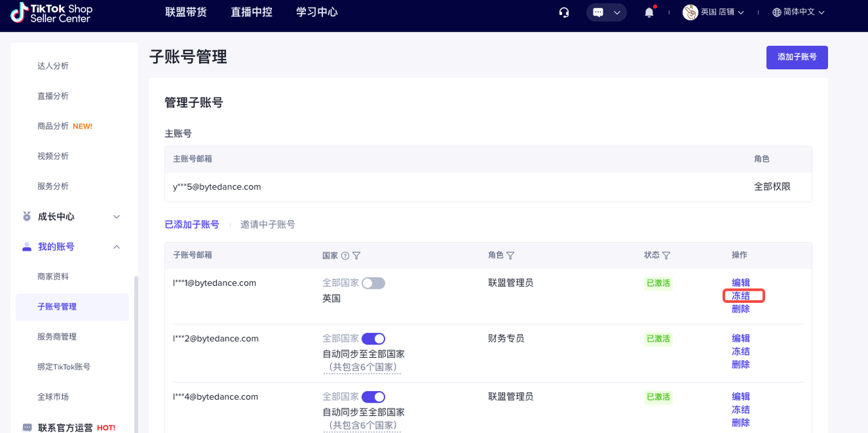Click the chat message icon in header

(599, 12)
